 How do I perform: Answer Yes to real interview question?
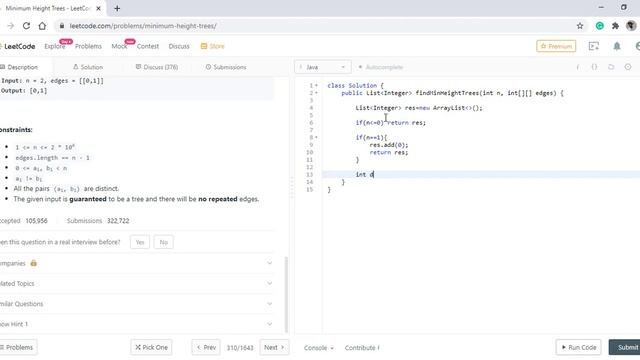140,242
